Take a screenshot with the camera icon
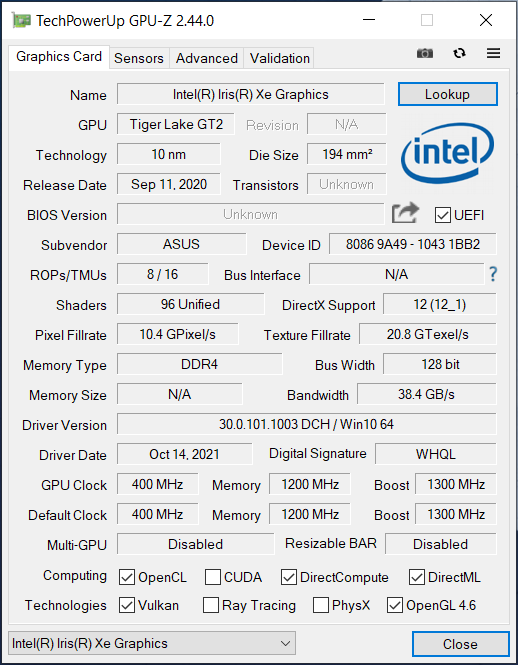Viewport: 518px width, 665px height. click(425, 53)
